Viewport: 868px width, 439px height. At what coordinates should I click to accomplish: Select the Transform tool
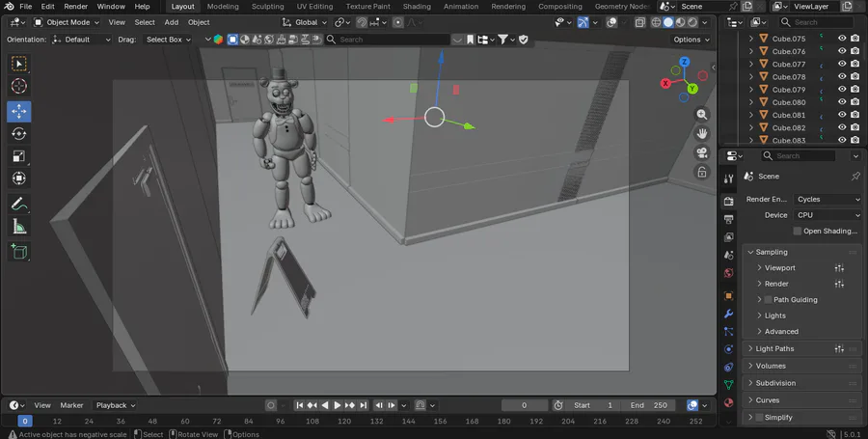tap(19, 178)
